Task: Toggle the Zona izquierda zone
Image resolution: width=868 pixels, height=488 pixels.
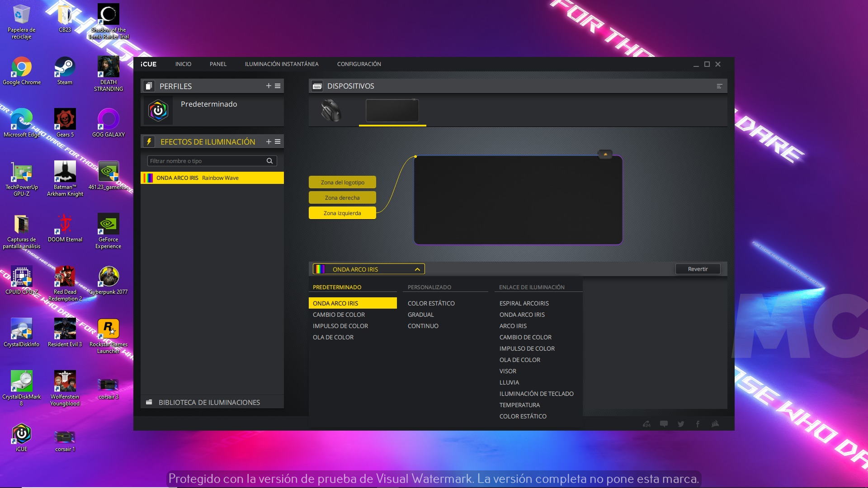Action: [x=342, y=213]
